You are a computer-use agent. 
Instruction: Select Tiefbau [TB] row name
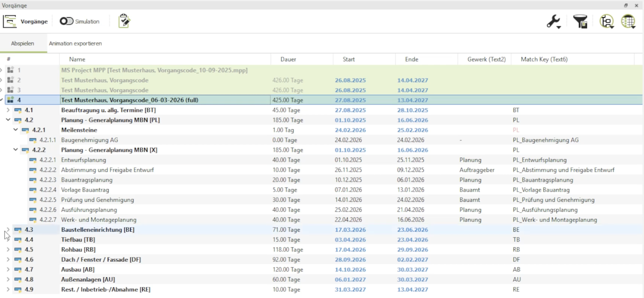78,239
